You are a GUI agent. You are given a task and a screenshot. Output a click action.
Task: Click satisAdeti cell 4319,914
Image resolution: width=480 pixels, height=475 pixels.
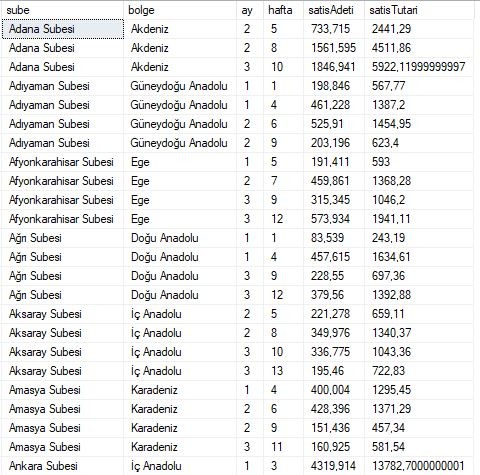pos(334,466)
